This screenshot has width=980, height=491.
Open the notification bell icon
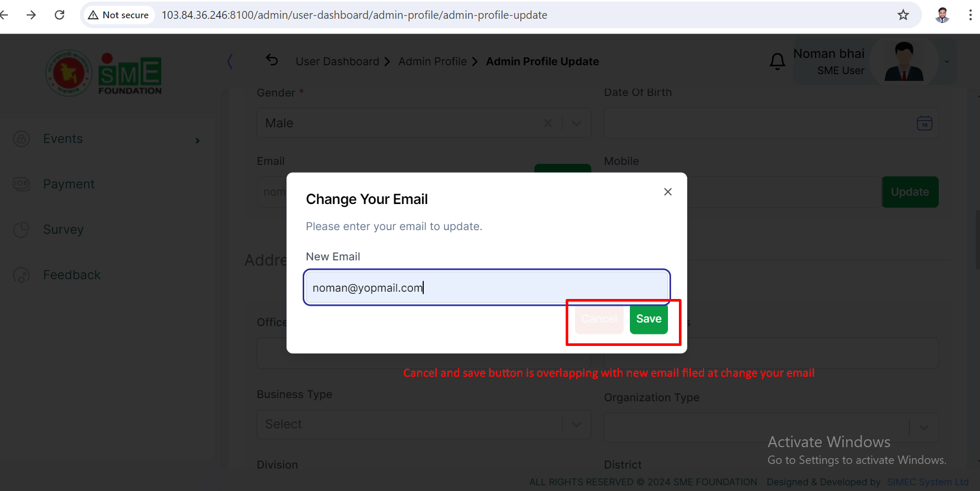[x=777, y=62]
